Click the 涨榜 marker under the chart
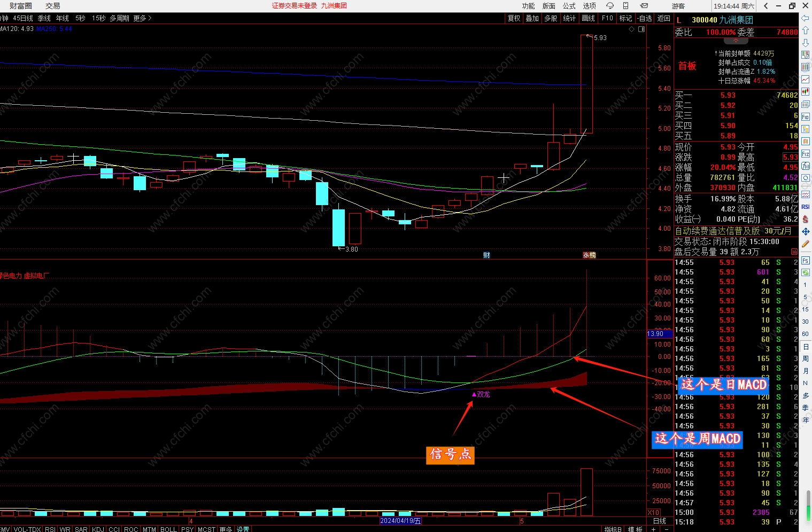The width and height of the screenshot is (812, 532). [x=589, y=255]
